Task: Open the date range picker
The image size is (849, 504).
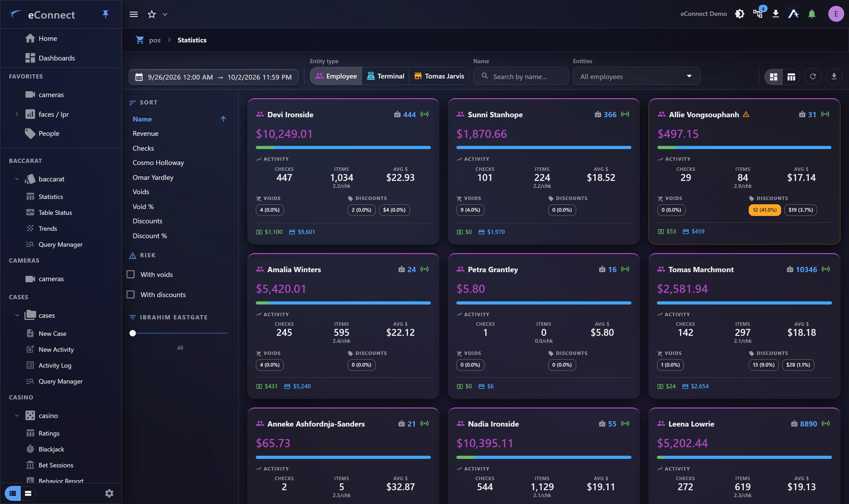Action: pos(213,77)
